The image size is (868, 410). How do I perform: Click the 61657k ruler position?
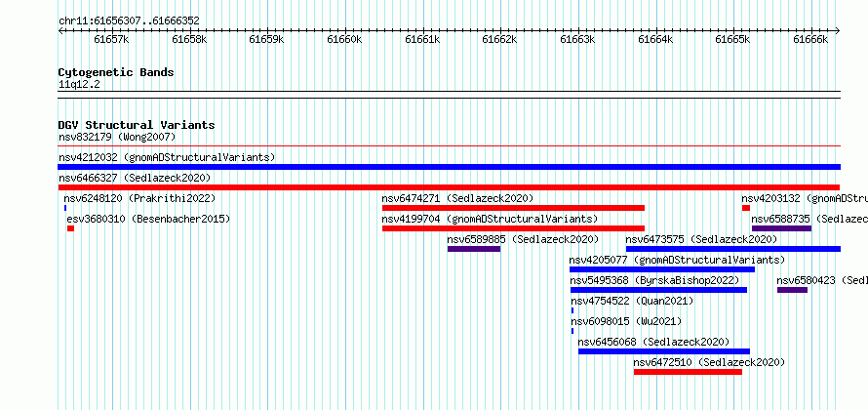(111, 39)
